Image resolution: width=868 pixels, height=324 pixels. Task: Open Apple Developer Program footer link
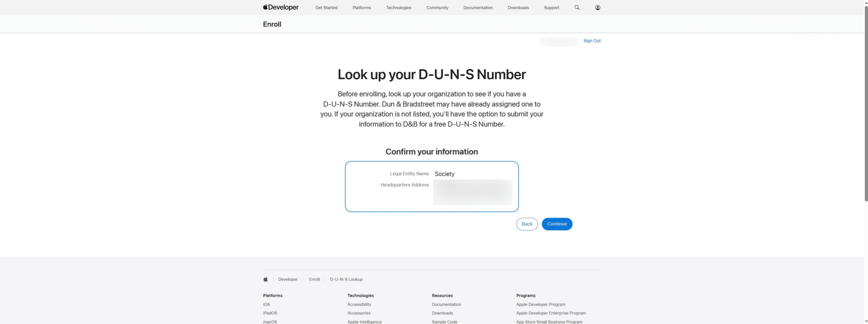point(540,304)
